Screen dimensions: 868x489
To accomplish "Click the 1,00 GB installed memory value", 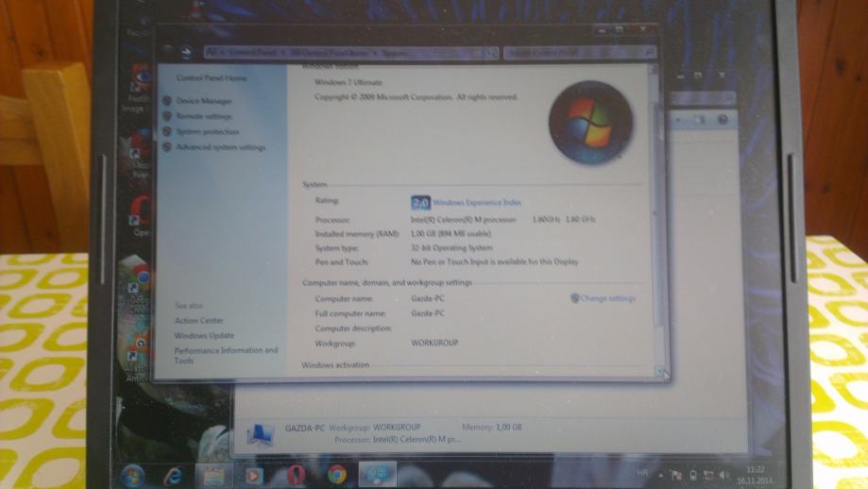I will (451, 233).
